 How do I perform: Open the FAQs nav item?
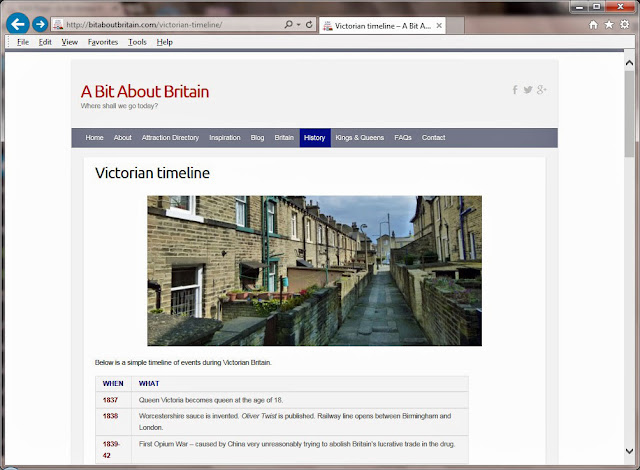pos(403,138)
